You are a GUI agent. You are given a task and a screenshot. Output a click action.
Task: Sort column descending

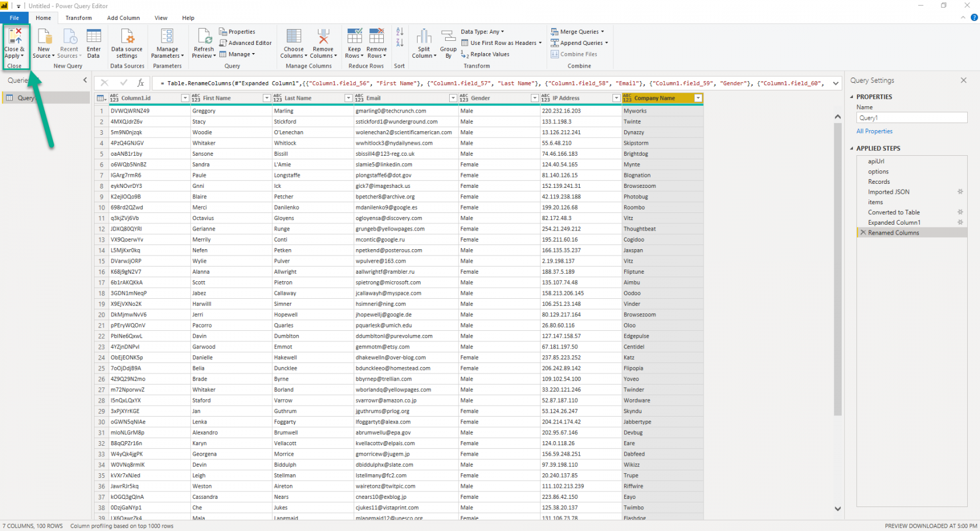[400, 43]
